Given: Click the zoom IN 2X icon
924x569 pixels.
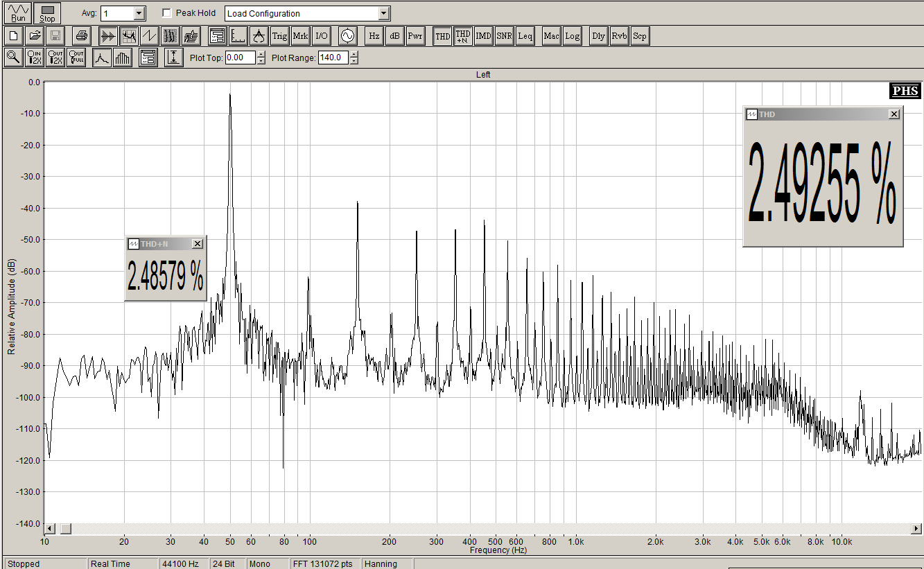Looking at the screenshot, I should pos(35,58).
